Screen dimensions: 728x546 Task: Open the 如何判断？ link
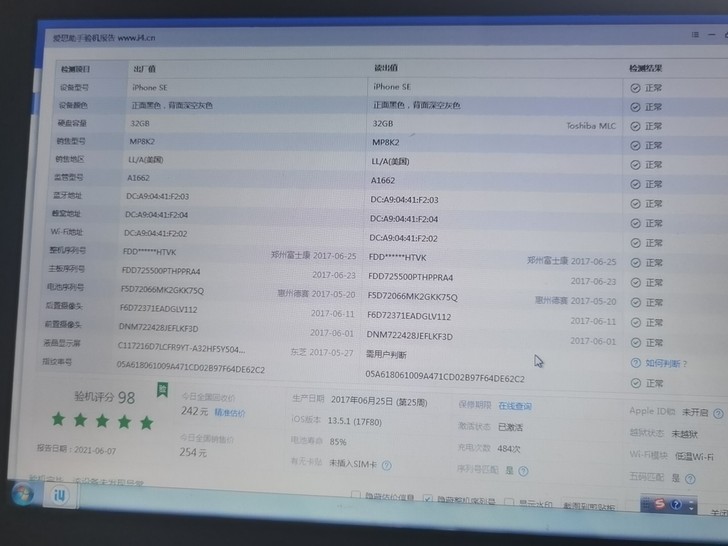[x=666, y=364]
